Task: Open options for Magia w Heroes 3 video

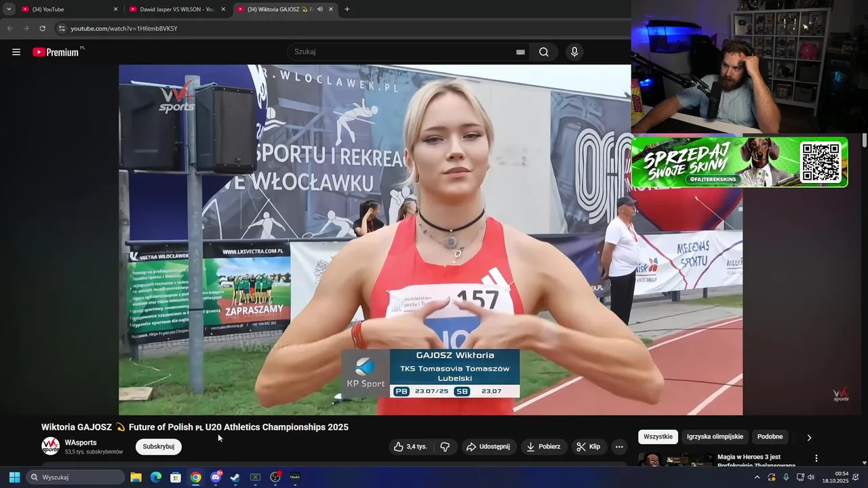Action: point(816,458)
